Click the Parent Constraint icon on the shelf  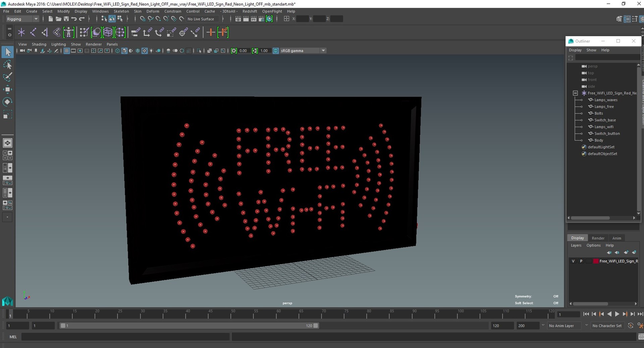[136, 32]
